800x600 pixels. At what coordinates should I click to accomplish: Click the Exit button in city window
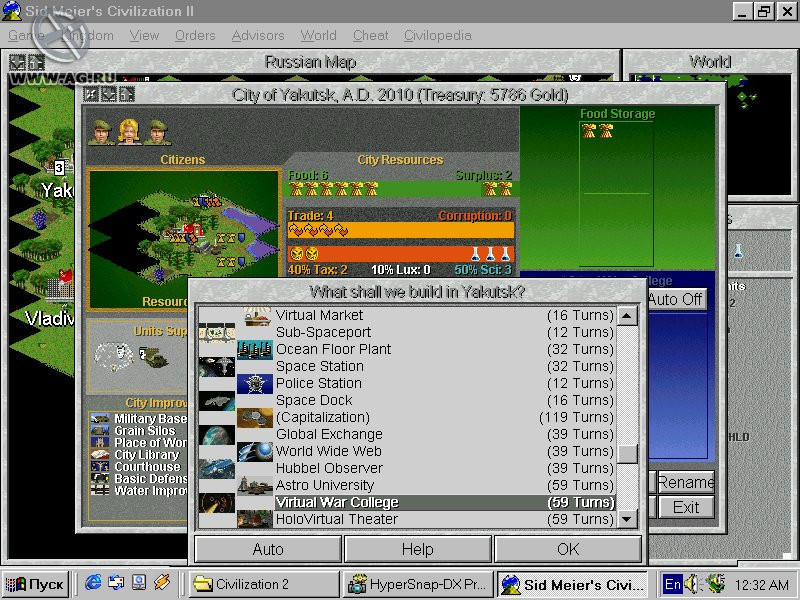click(x=686, y=507)
